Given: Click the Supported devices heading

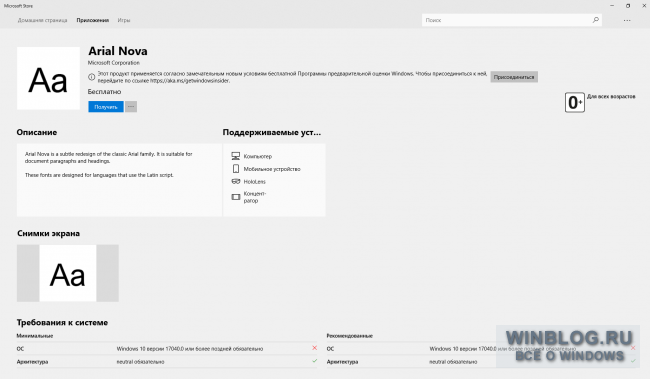Looking at the screenshot, I should click(272, 132).
